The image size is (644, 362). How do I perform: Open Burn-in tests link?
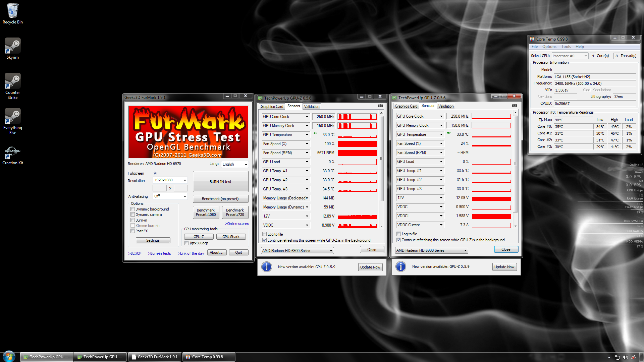click(x=159, y=253)
